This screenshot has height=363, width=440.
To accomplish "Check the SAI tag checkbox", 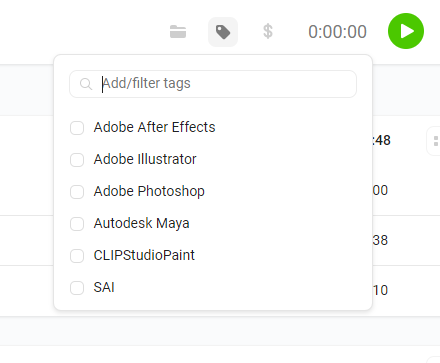I will pos(77,288).
